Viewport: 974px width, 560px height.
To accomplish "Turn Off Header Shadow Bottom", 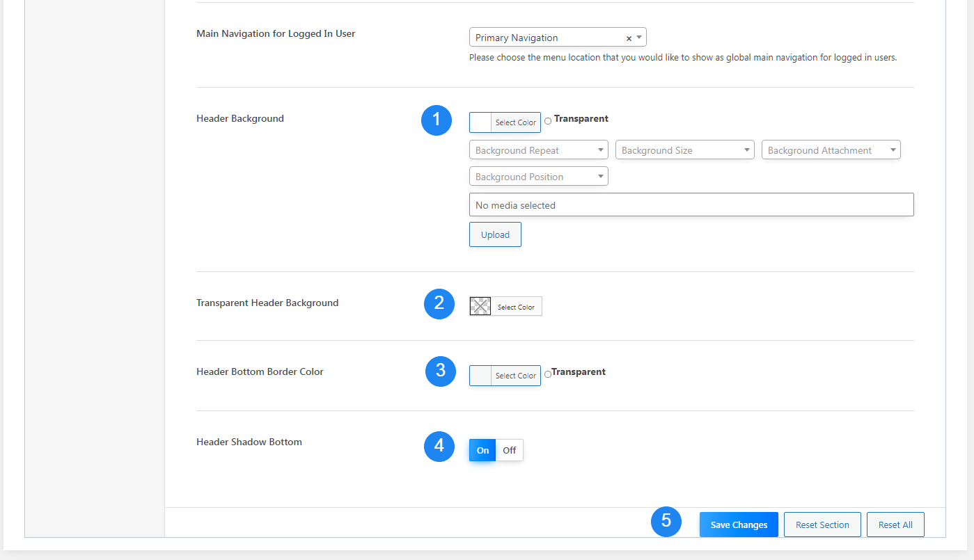I will coord(509,450).
